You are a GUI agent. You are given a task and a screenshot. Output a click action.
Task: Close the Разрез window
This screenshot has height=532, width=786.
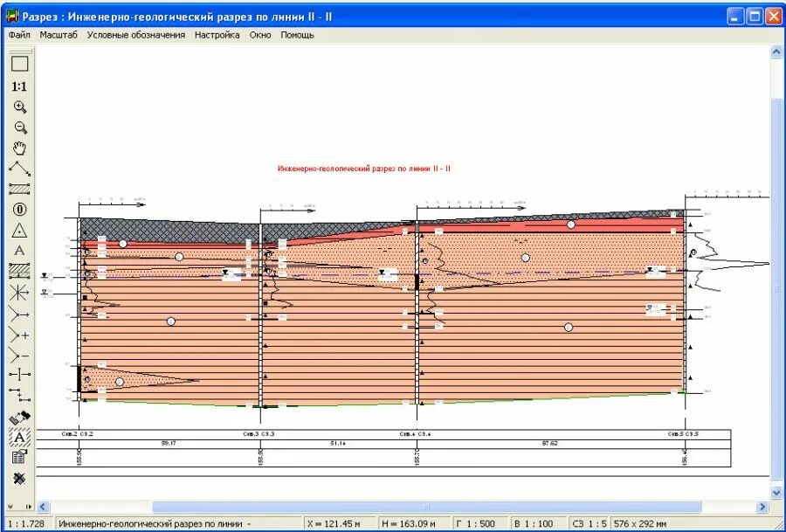coord(773,17)
